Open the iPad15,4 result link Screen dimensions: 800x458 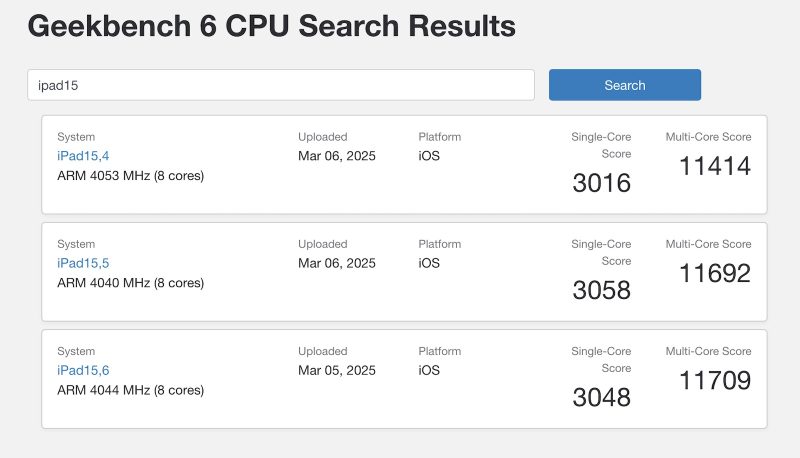(x=83, y=156)
